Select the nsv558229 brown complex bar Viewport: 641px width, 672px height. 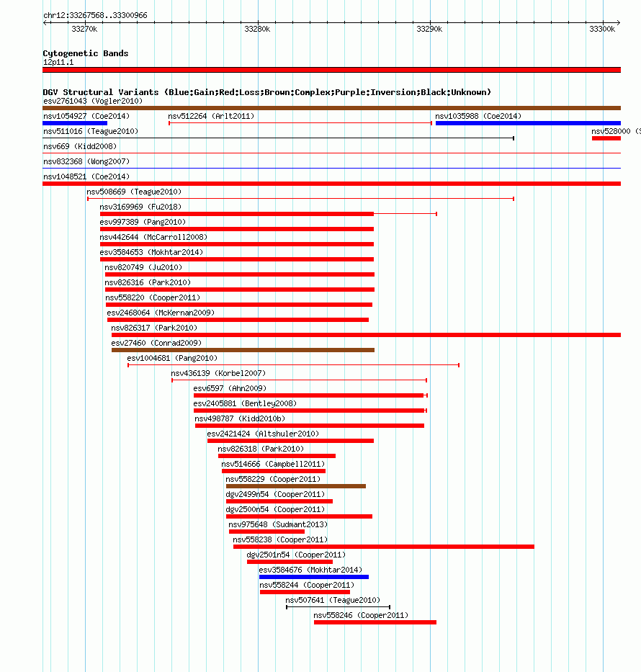pyautogui.click(x=296, y=486)
